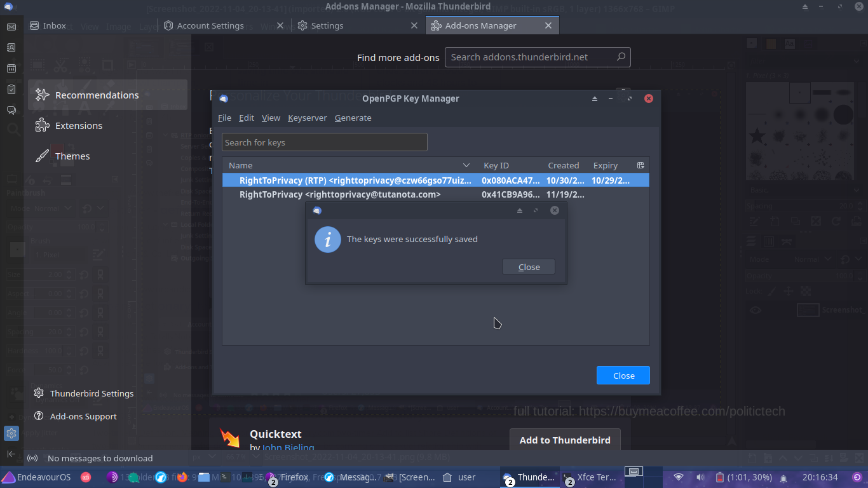Open the Add-ons Support link
This screenshot has height=488, width=868.
point(76,416)
